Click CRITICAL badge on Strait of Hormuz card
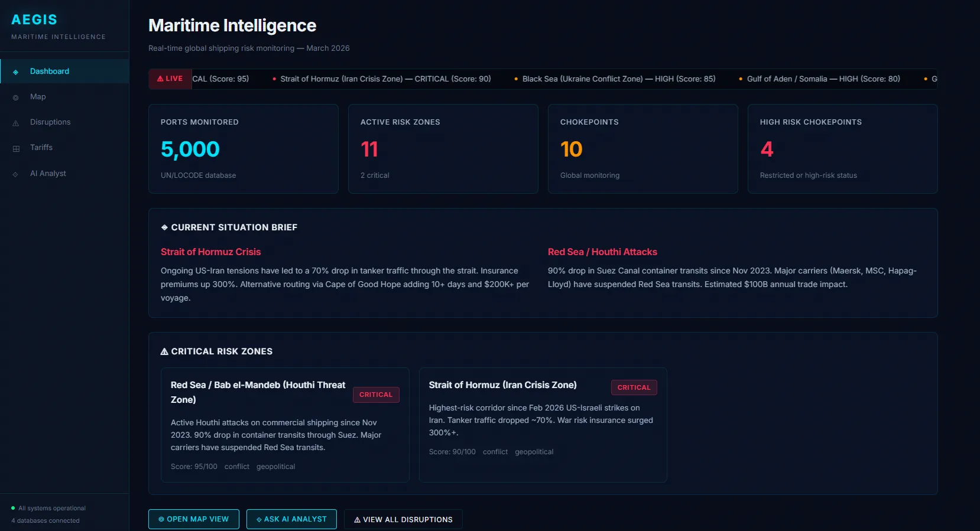980x531 pixels. coord(634,387)
